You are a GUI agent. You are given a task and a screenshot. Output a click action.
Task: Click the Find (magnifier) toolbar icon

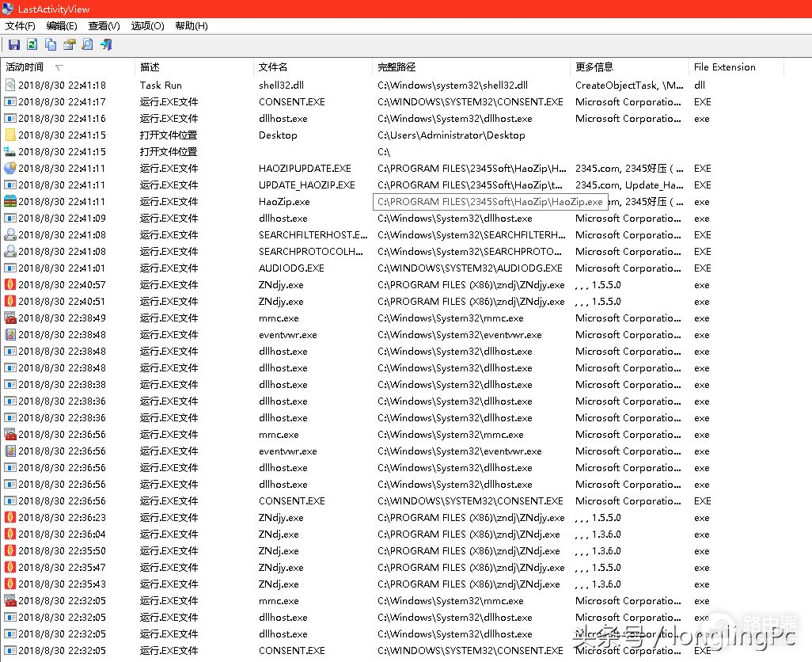(x=87, y=45)
